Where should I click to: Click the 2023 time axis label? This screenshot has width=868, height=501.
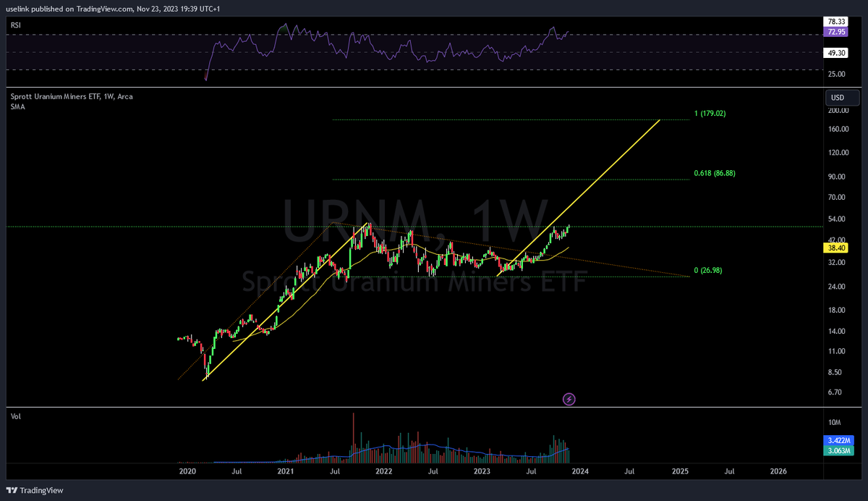482,471
